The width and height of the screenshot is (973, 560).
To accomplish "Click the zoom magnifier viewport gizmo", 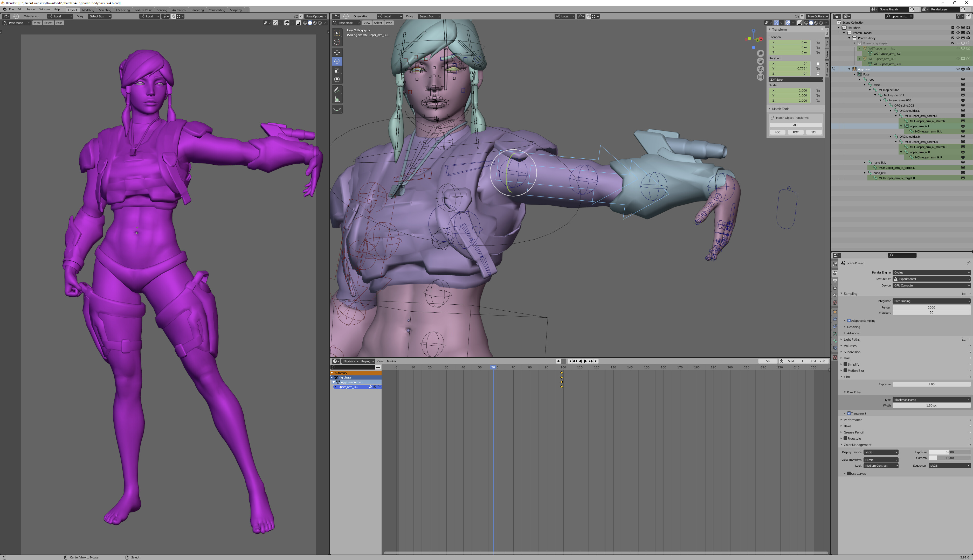I will tap(761, 53).
